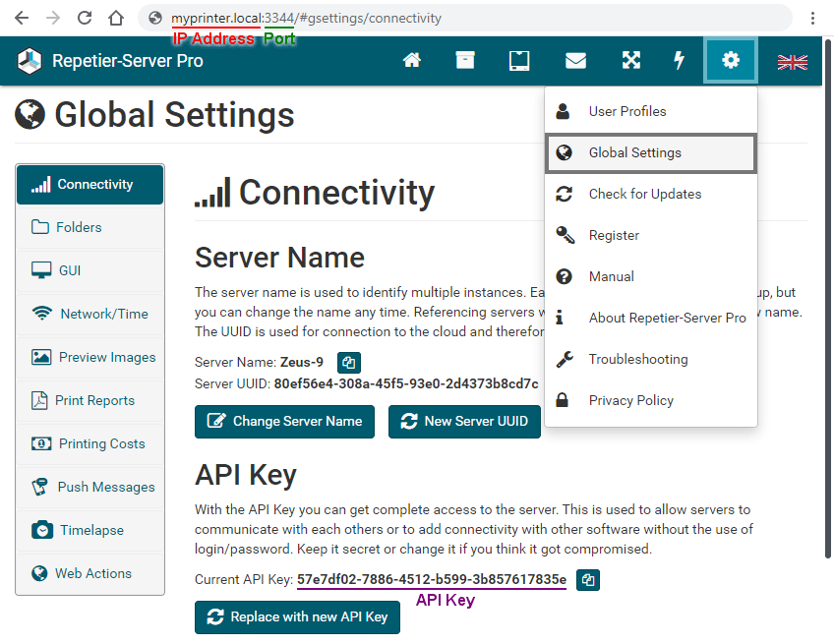
Task: Open the archive box icon in header
Action: [465, 61]
